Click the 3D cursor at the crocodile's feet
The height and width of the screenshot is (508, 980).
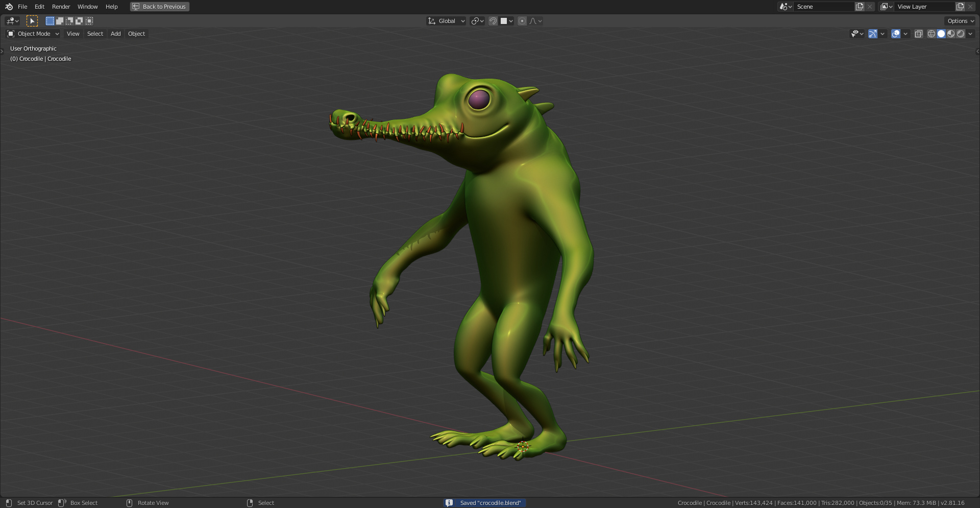tap(523, 447)
